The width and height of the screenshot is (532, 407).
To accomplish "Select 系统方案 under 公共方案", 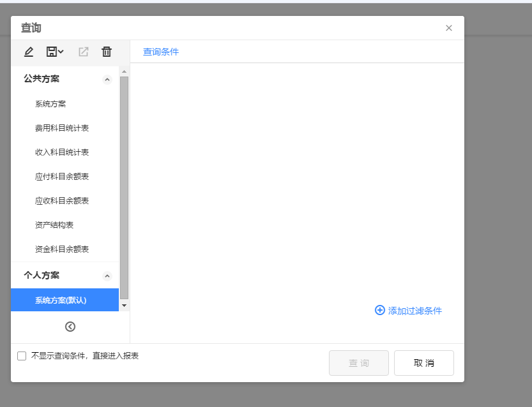I will tap(50, 104).
